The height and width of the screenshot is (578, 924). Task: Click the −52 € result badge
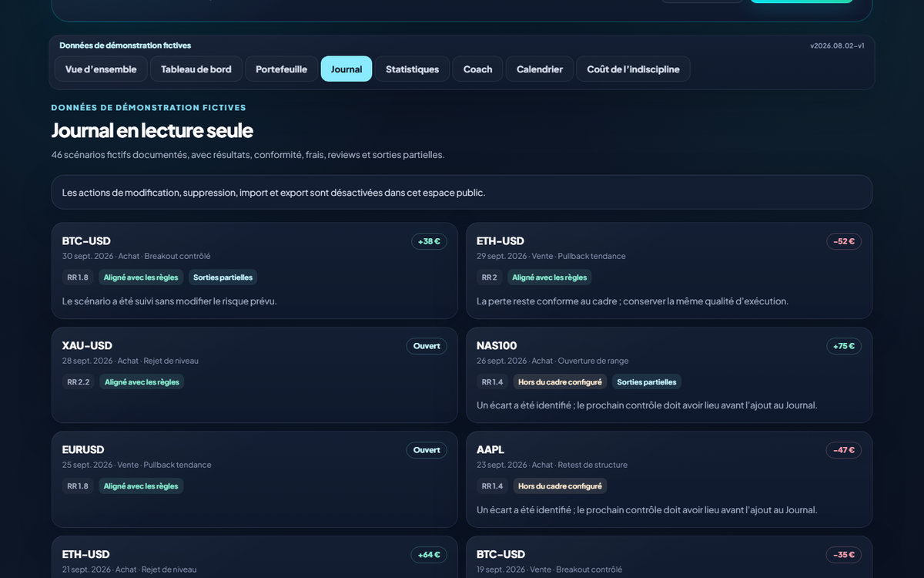tap(844, 241)
